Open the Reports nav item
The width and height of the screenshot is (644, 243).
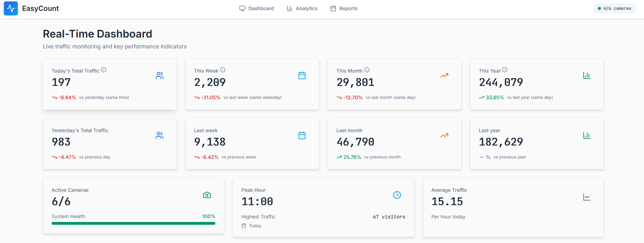[344, 8]
